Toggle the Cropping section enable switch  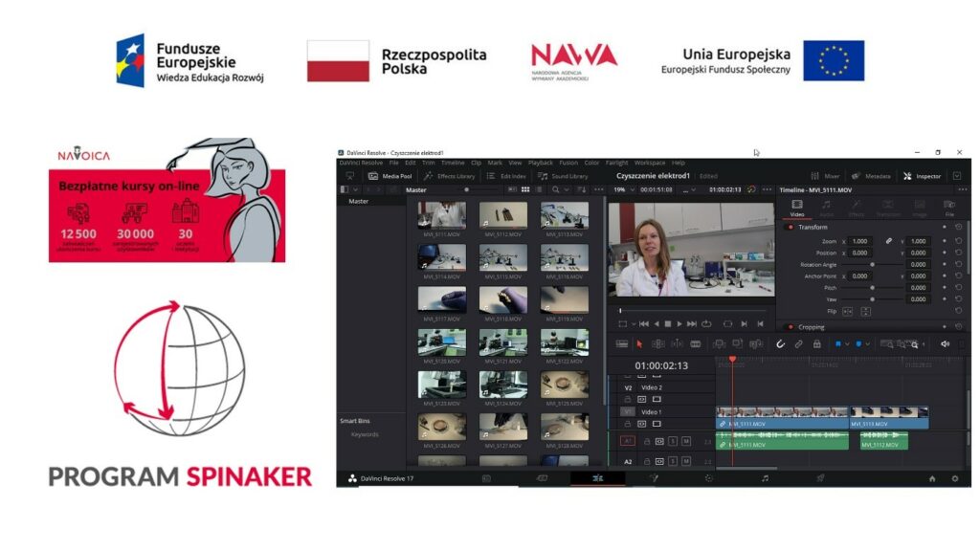[790, 327]
